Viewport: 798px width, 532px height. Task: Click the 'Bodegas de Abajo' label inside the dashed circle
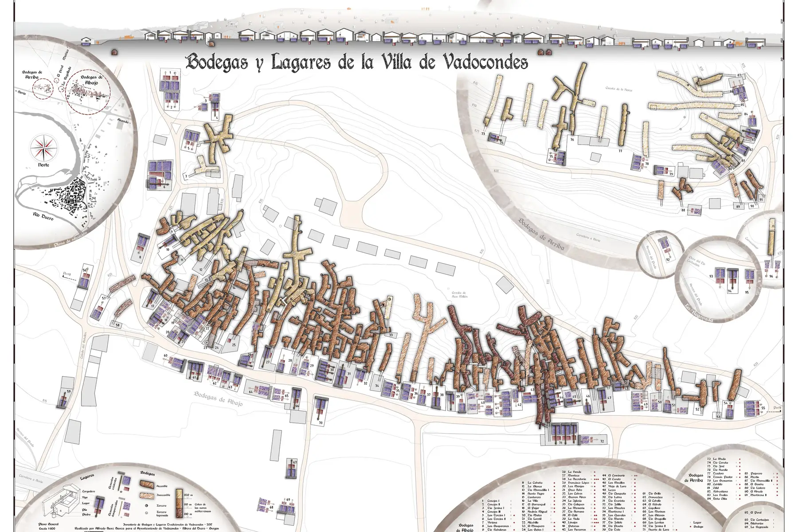90,80
